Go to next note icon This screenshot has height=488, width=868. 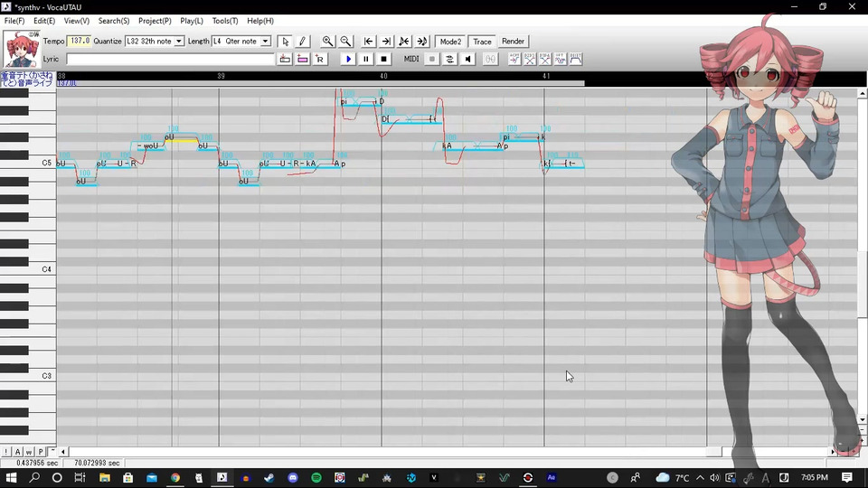click(x=422, y=42)
